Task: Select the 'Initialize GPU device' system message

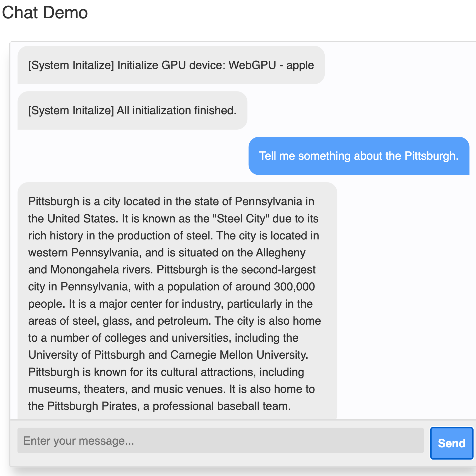Action: (x=171, y=65)
